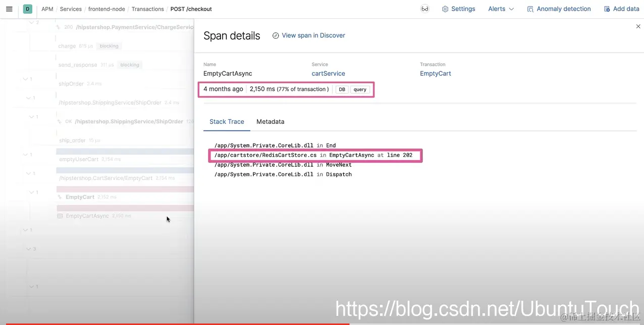Collapse the /hipstershop.CartService/EmptyCart row chevron

coord(29,173)
